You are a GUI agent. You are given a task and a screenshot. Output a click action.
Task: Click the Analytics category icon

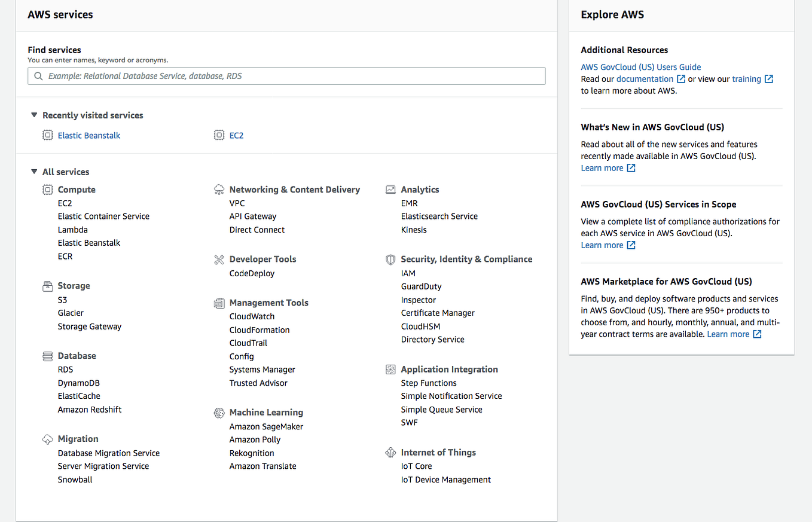click(390, 190)
